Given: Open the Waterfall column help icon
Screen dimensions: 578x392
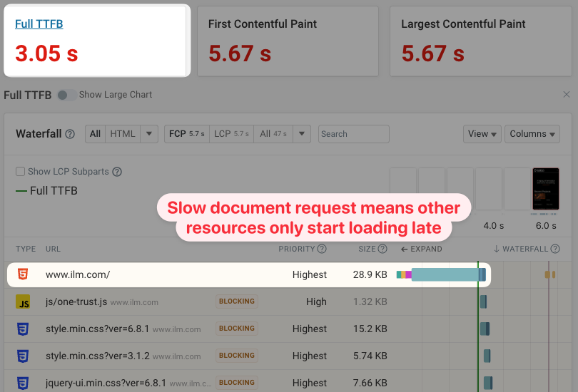Looking at the screenshot, I should click(x=555, y=249).
